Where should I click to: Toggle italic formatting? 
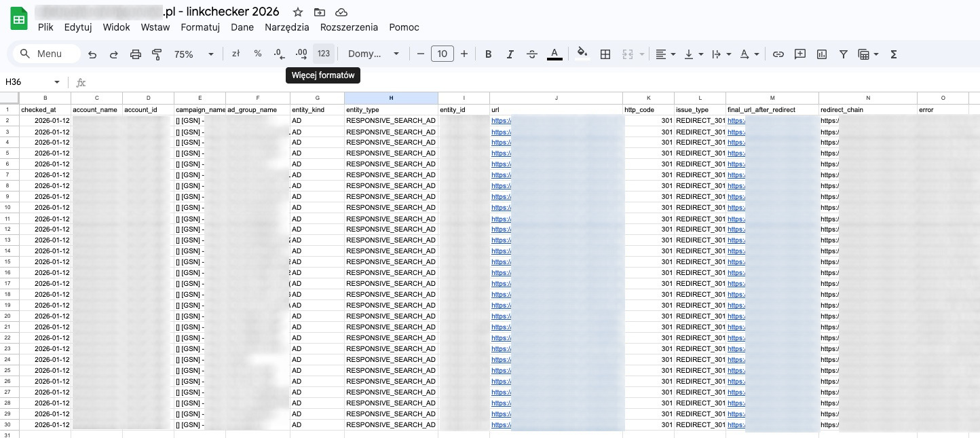tap(510, 54)
